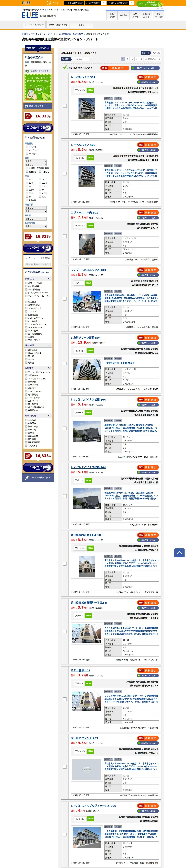The height and width of the screenshot is (868, 186).
Task: Open listing link レーベルハイツ 304
Action: (x=83, y=77)
